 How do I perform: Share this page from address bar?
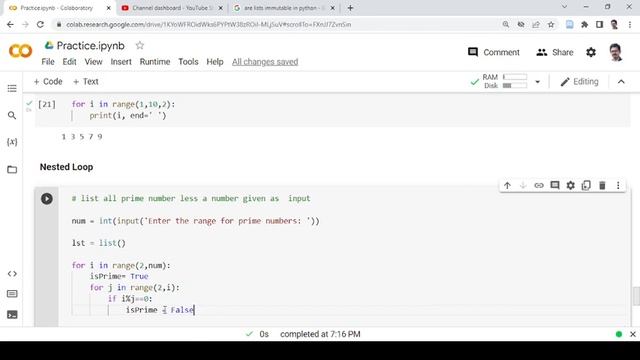click(x=536, y=24)
